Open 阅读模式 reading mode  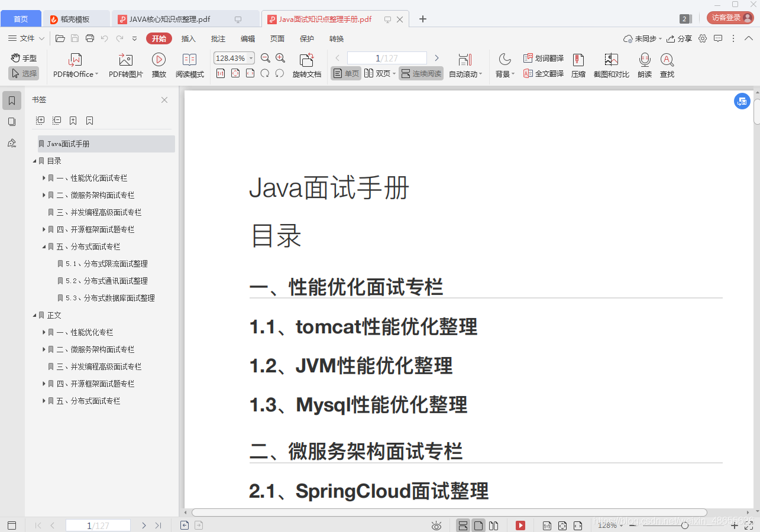coord(190,66)
